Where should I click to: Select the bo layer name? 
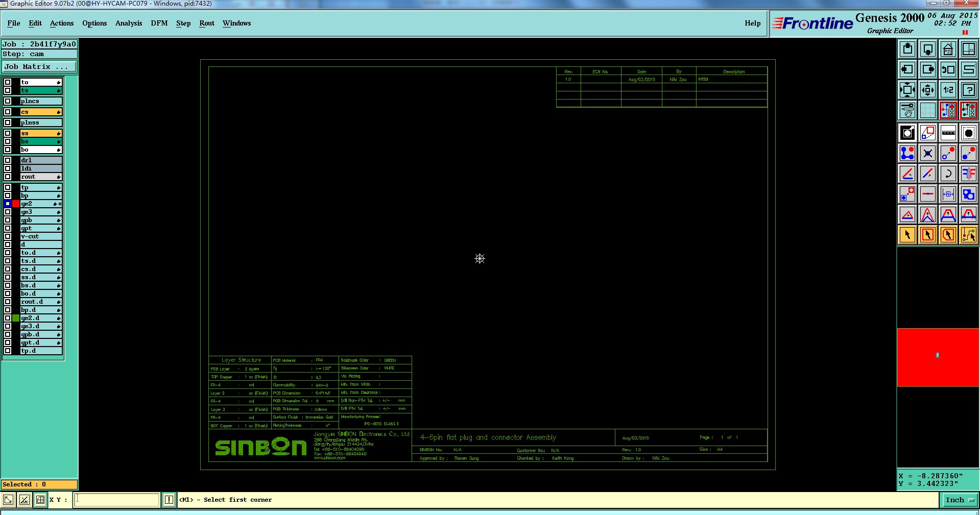(x=41, y=150)
